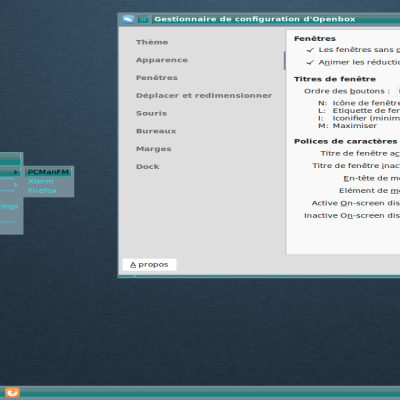The width and height of the screenshot is (400, 400).
Task: Click the 'Inactive On-screen' font label
Action: tap(352, 216)
